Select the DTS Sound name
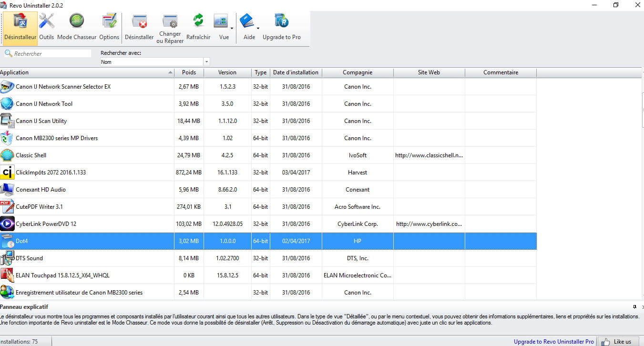This screenshot has height=346, width=644. pyautogui.click(x=29, y=258)
